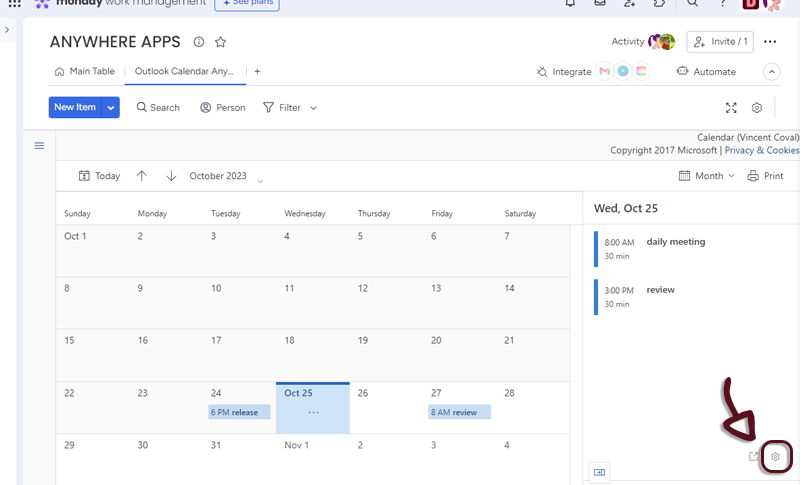Click the fullscreen expand icon
The width and height of the screenshot is (800, 485).
pos(731,108)
